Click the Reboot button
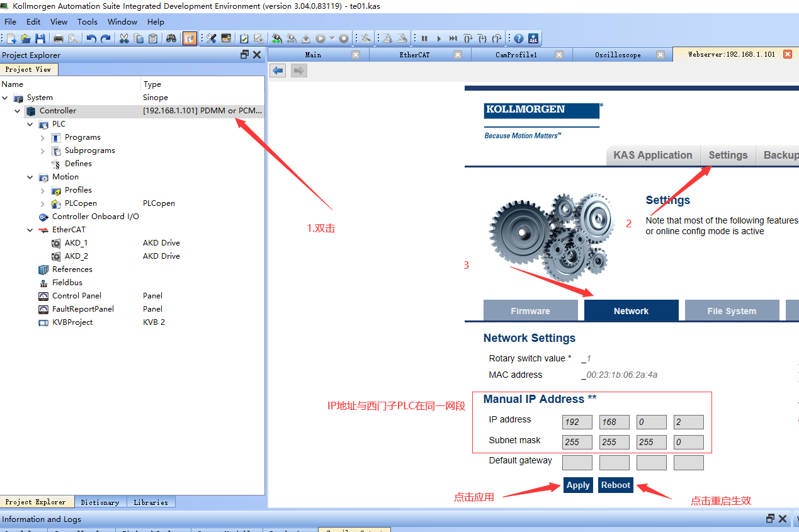The width and height of the screenshot is (799, 532). 615,485
